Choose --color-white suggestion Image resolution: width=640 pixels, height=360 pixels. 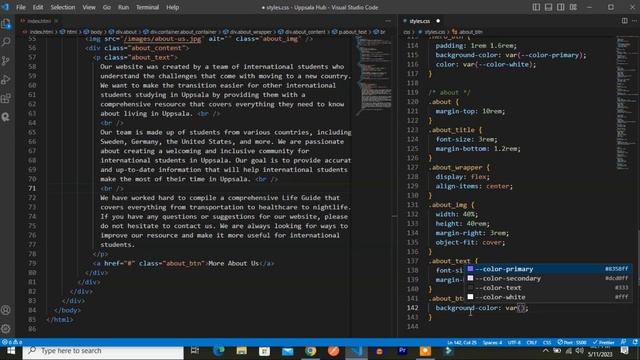[549, 297]
